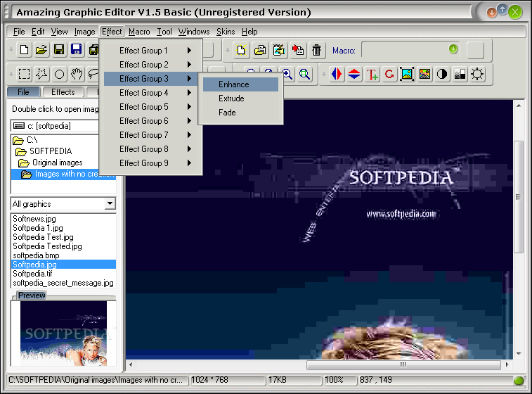This screenshot has height=394, width=532.
Task: Expand Effect Group 7 submenu
Action: click(150, 135)
